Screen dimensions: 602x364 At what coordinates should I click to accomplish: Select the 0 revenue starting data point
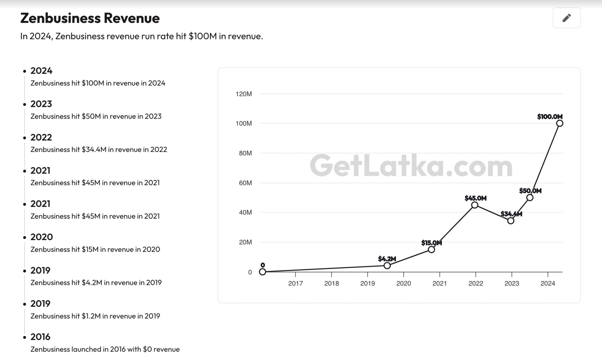(x=262, y=272)
